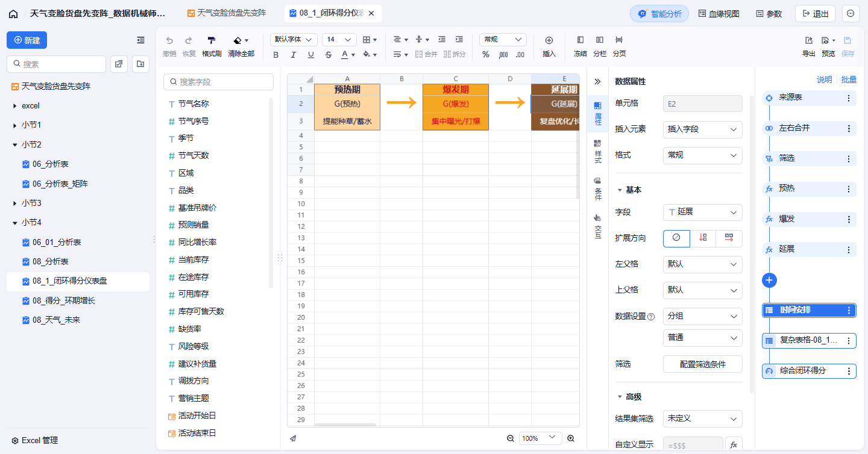Click the 清除全部 eraser icon

click(x=237, y=40)
